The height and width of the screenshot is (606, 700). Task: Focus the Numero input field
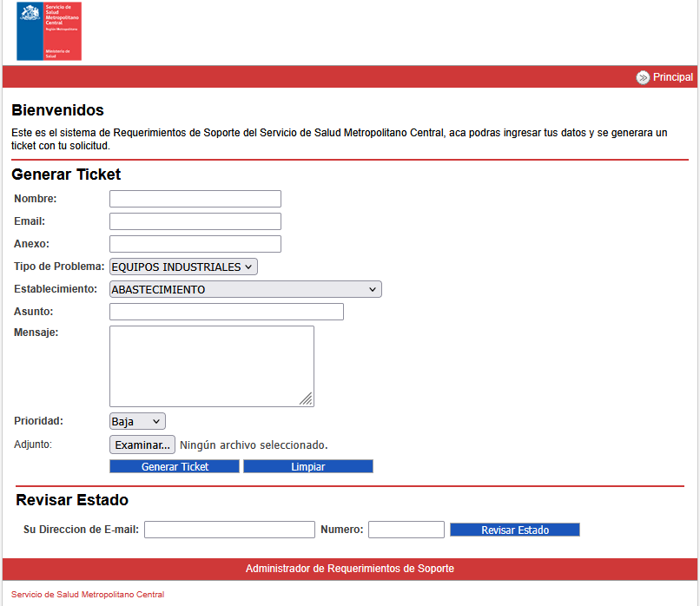[x=406, y=530]
